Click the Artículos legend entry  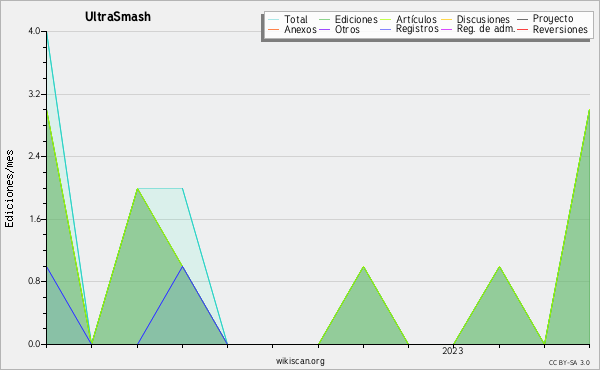pos(408,19)
